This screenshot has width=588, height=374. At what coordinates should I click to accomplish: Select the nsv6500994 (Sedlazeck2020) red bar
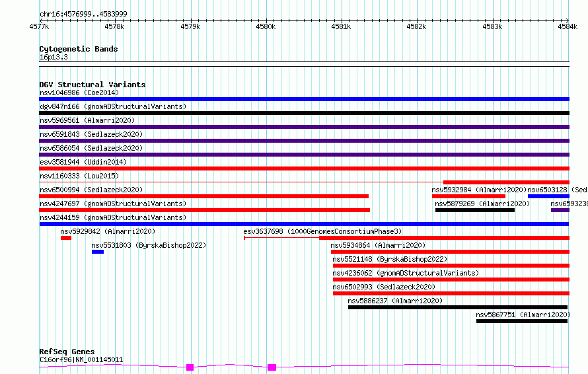coord(204,196)
